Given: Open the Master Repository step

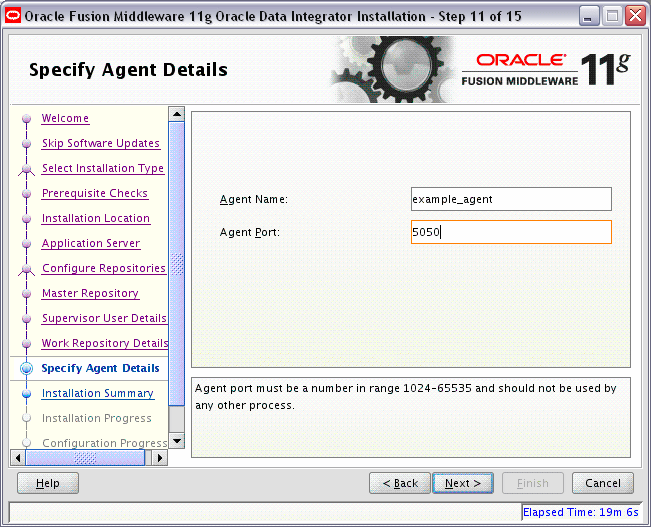Looking at the screenshot, I should click(x=90, y=293).
